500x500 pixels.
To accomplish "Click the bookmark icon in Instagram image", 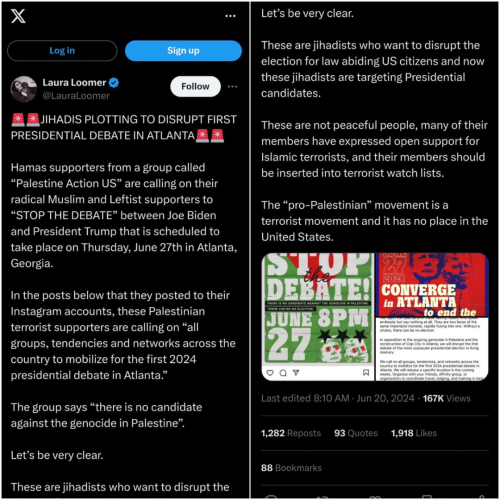I will tap(366, 373).
